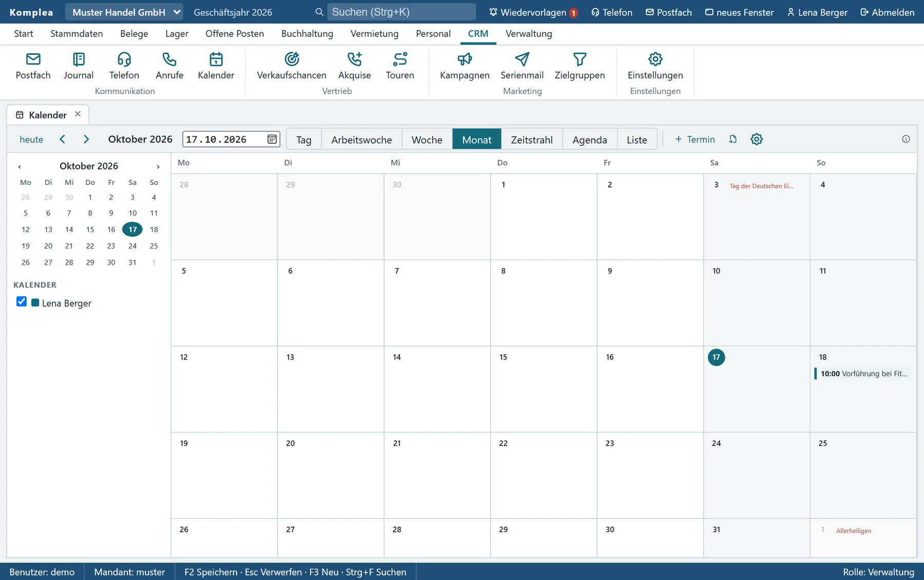Go to previous month using toolbar arrow
924x580 pixels.
[63, 139]
